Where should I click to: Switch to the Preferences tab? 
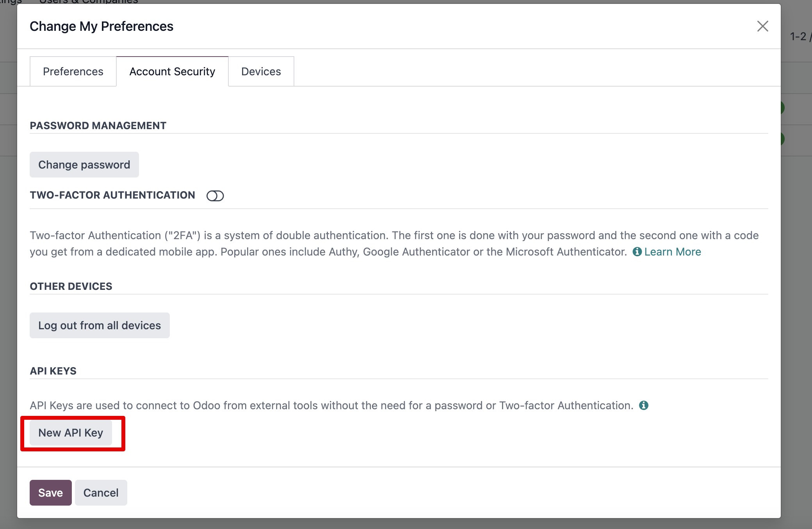(x=73, y=71)
